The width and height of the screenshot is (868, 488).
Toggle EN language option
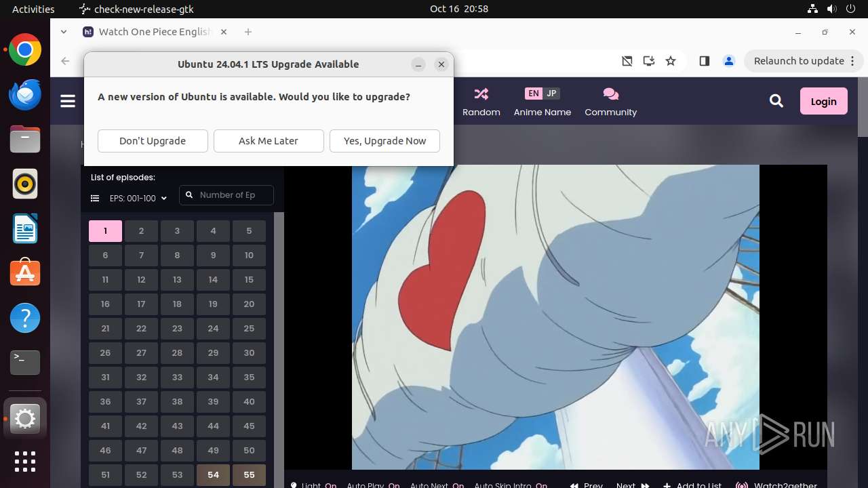tap(534, 94)
